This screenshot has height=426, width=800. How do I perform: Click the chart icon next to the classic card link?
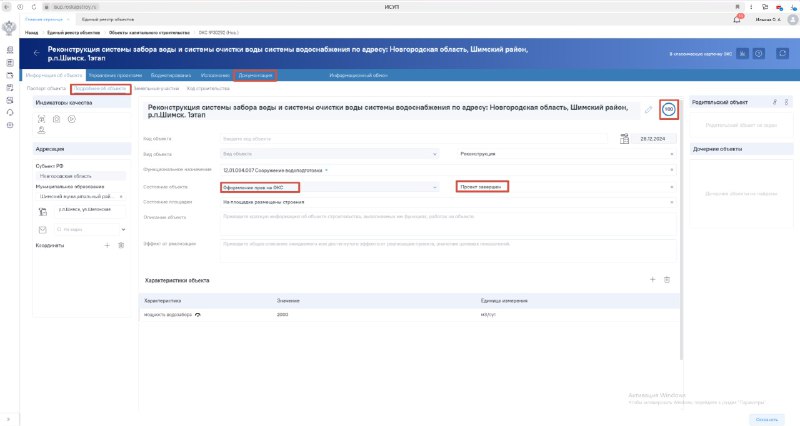tap(742, 54)
